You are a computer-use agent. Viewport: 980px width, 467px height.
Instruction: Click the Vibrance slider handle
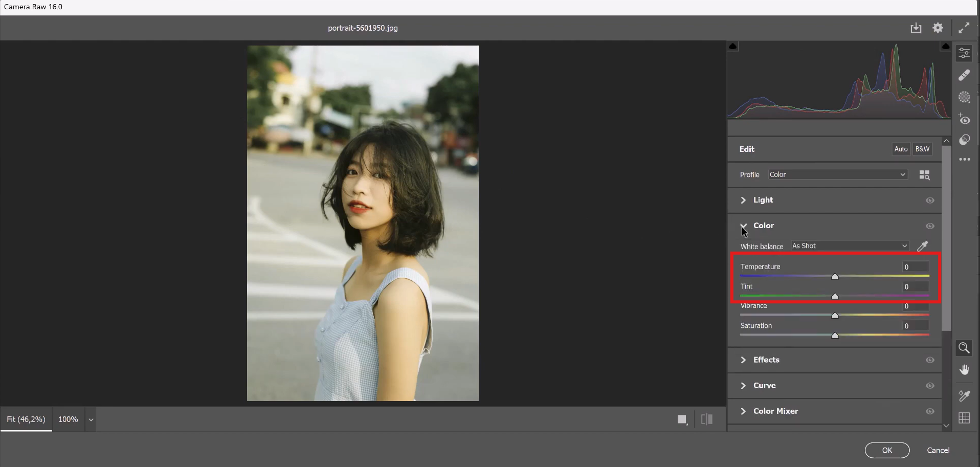point(835,316)
